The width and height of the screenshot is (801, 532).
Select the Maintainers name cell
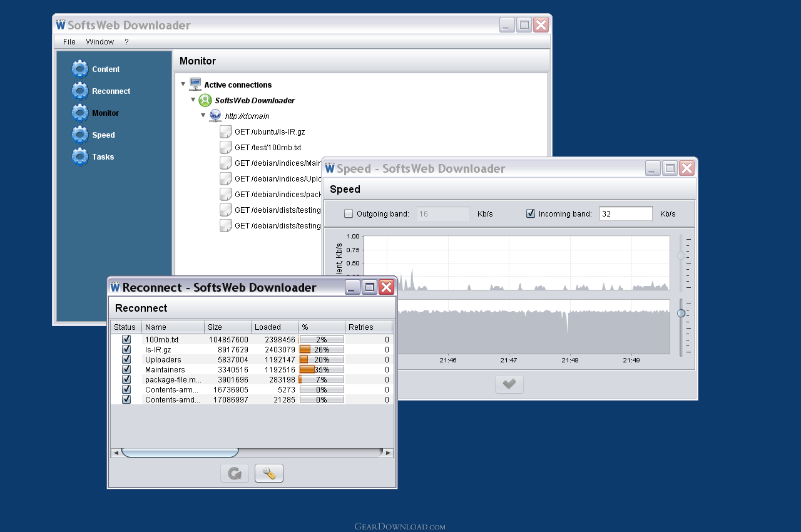pos(173,369)
